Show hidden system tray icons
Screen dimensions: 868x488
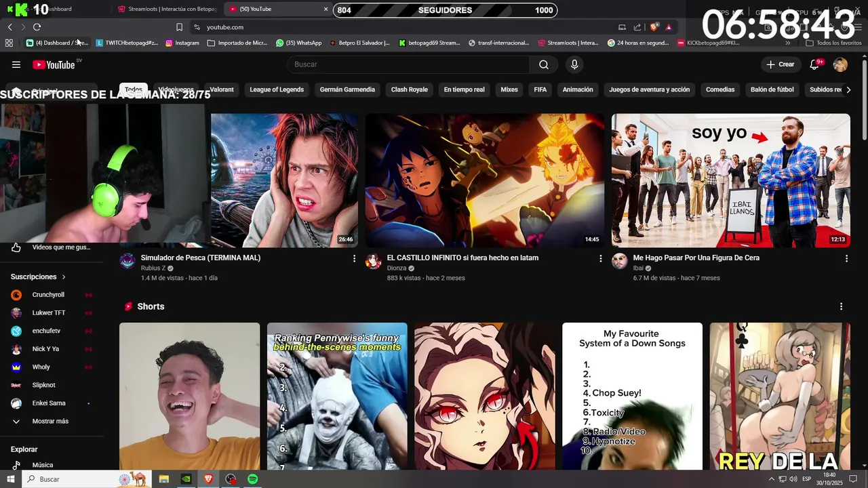771,479
